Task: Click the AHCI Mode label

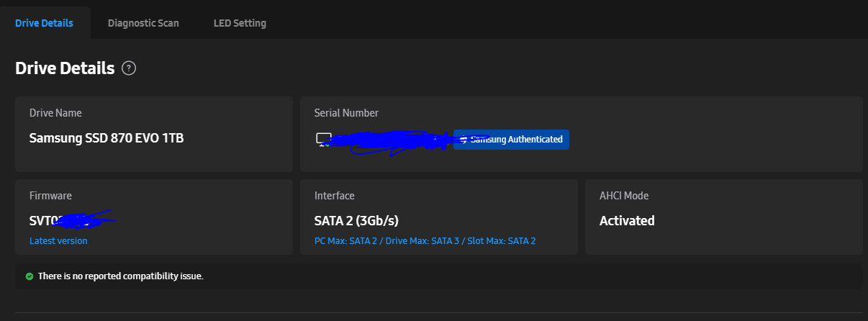Action: [624, 196]
